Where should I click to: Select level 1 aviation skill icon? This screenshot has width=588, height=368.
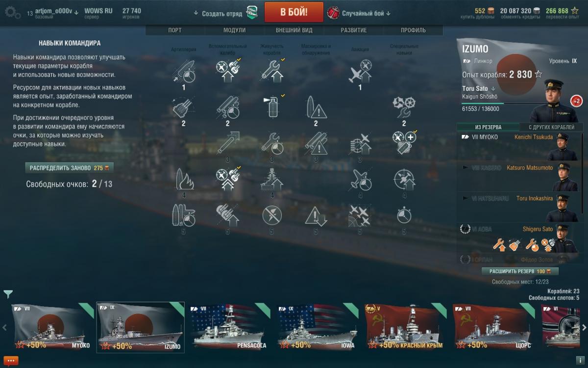(x=360, y=71)
